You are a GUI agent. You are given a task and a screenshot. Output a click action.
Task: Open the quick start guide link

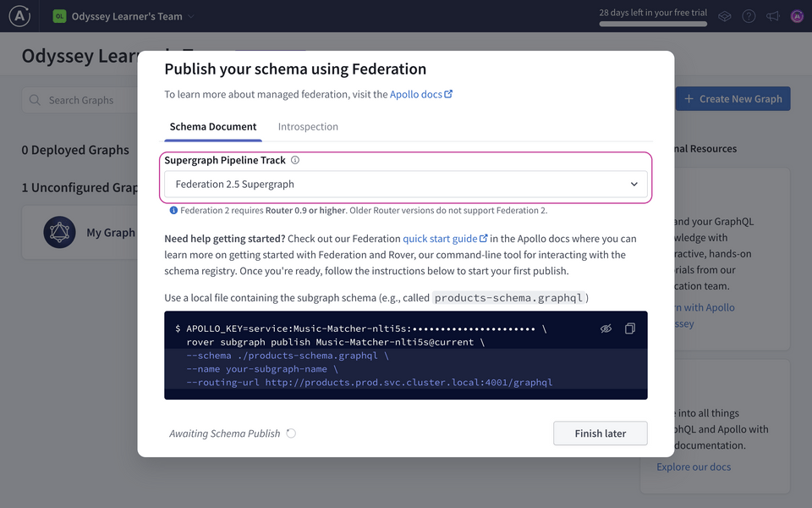(445, 239)
